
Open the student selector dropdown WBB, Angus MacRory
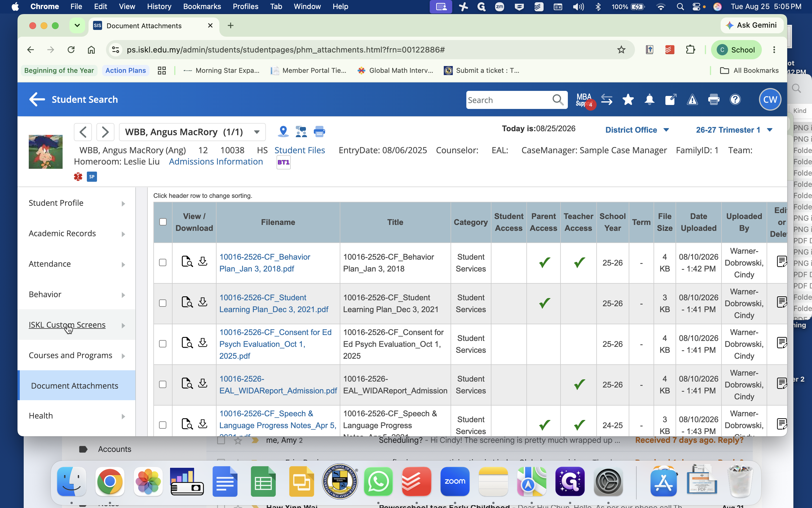pyautogui.click(x=192, y=132)
